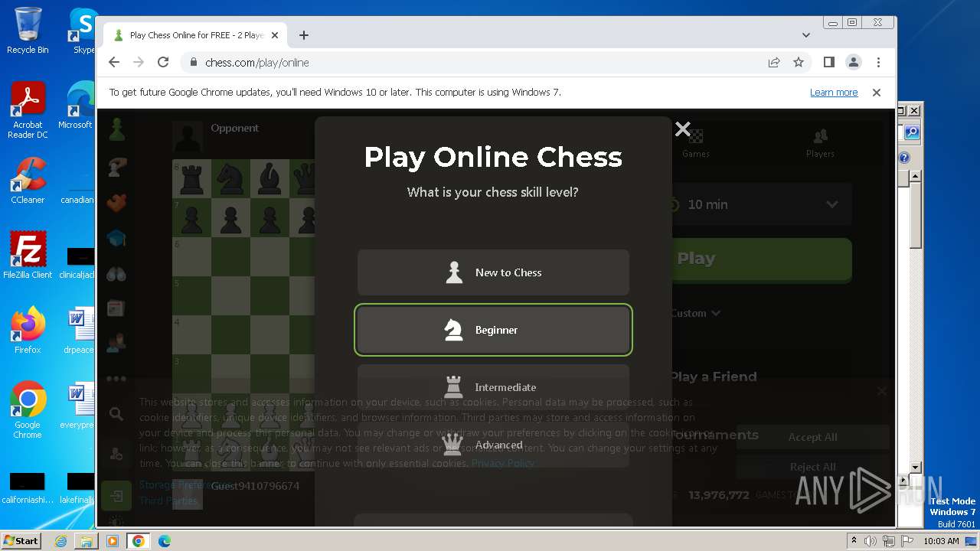Open Recycle Bin on the desktop

click(x=28, y=31)
